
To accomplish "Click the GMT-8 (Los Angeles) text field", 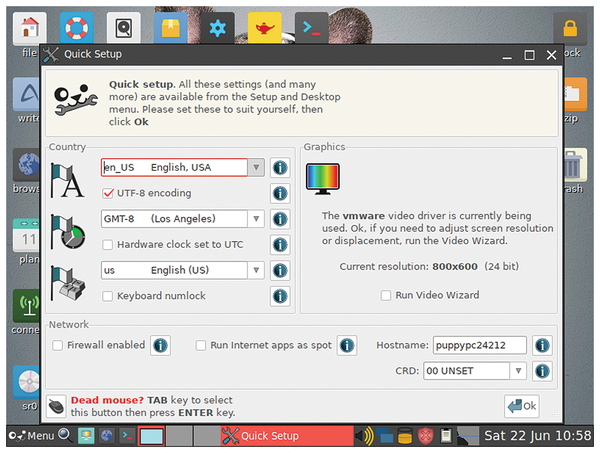I will 174,219.
